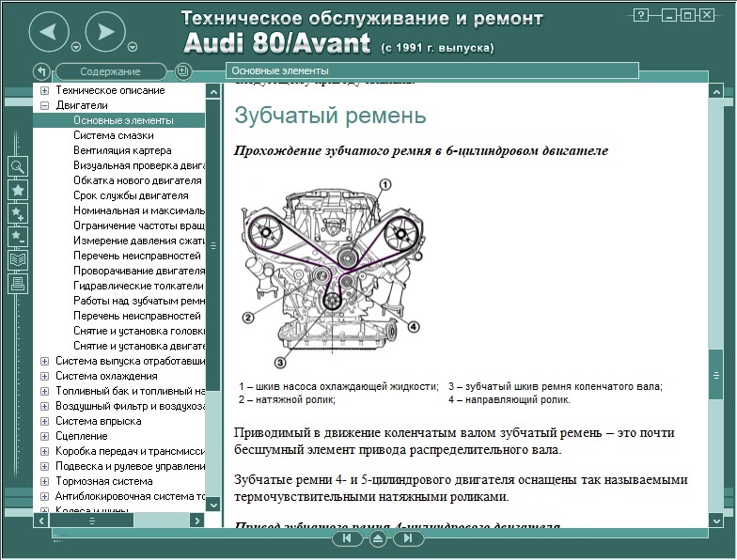This screenshot has height=560, width=737.
Task: Open back history dropdown arrow
Action: click(x=76, y=47)
